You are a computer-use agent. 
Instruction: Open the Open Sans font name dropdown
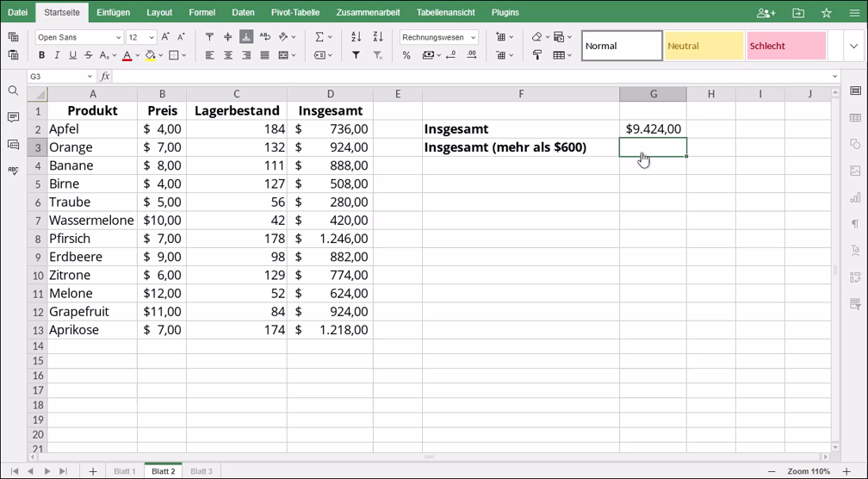[118, 38]
